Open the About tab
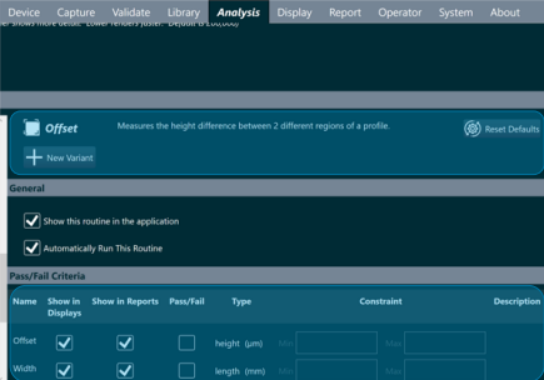The height and width of the screenshot is (380, 544). click(x=505, y=12)
